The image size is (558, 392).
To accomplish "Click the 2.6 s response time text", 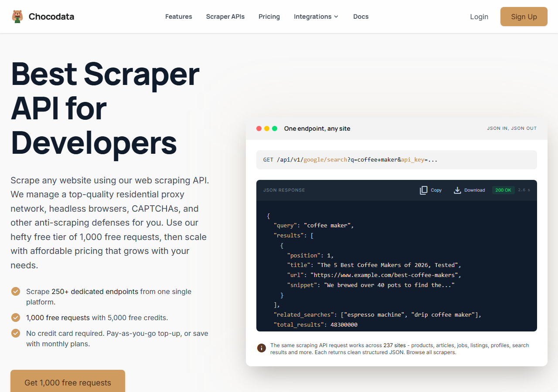I will [x=524, y=190].
